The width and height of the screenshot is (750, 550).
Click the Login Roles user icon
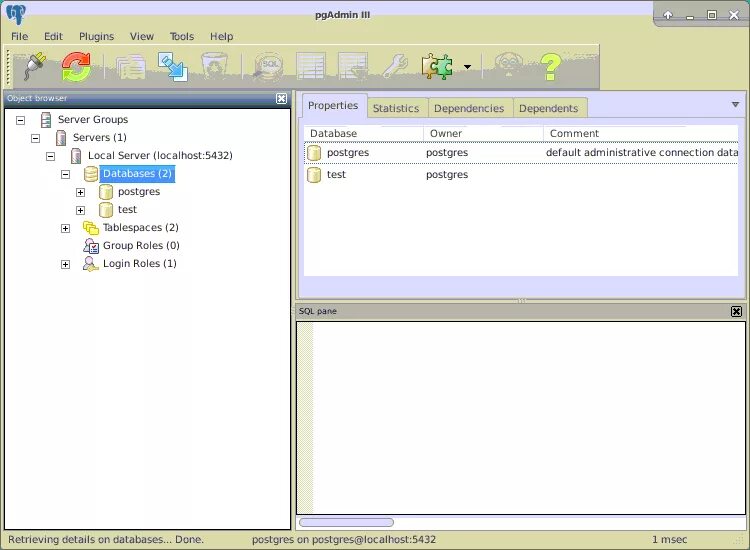[90, 264]
